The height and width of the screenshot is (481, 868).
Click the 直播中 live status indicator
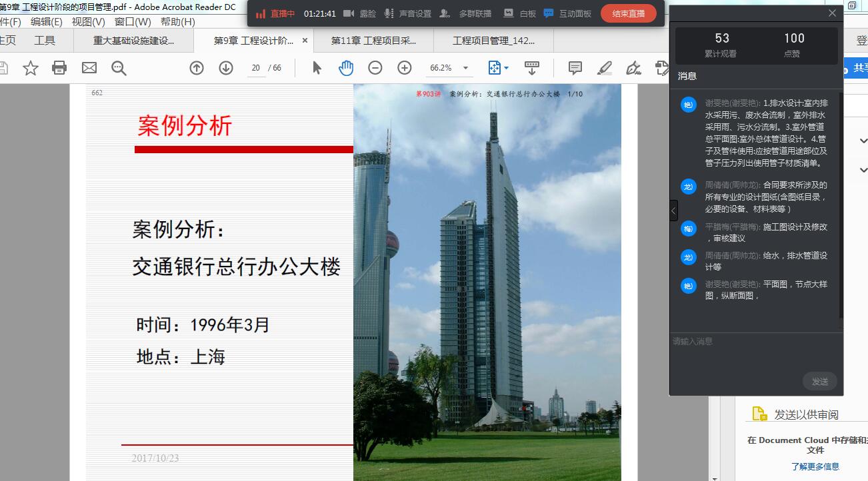tap(275, 13)
